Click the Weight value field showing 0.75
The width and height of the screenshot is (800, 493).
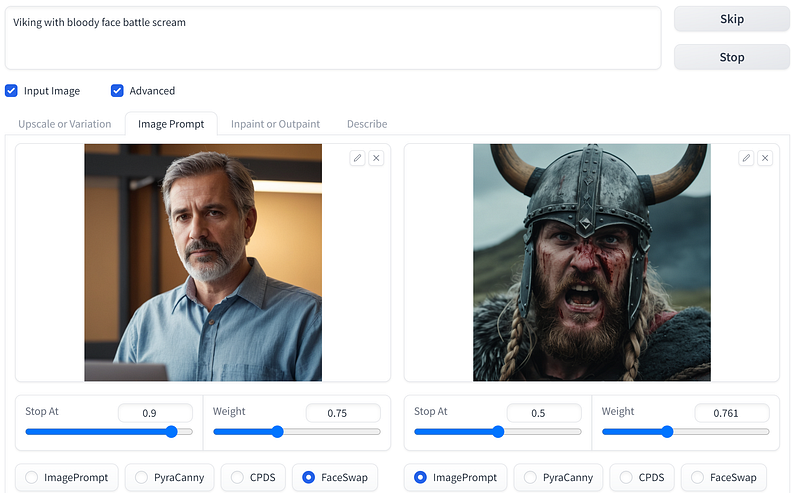(x=343, y=413)
